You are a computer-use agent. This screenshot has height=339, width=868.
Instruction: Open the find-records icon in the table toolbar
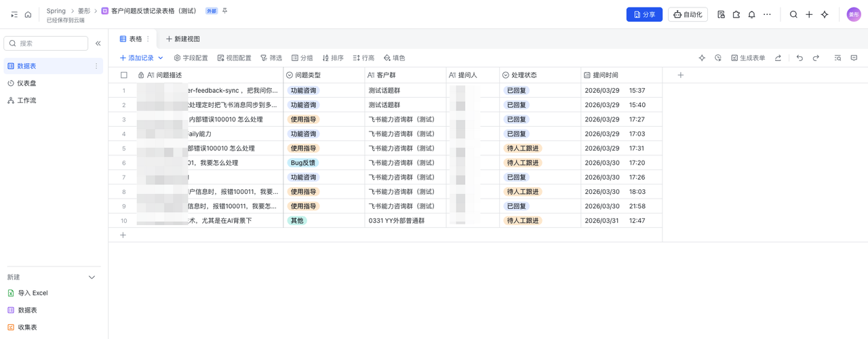click(x=837, y=58)
